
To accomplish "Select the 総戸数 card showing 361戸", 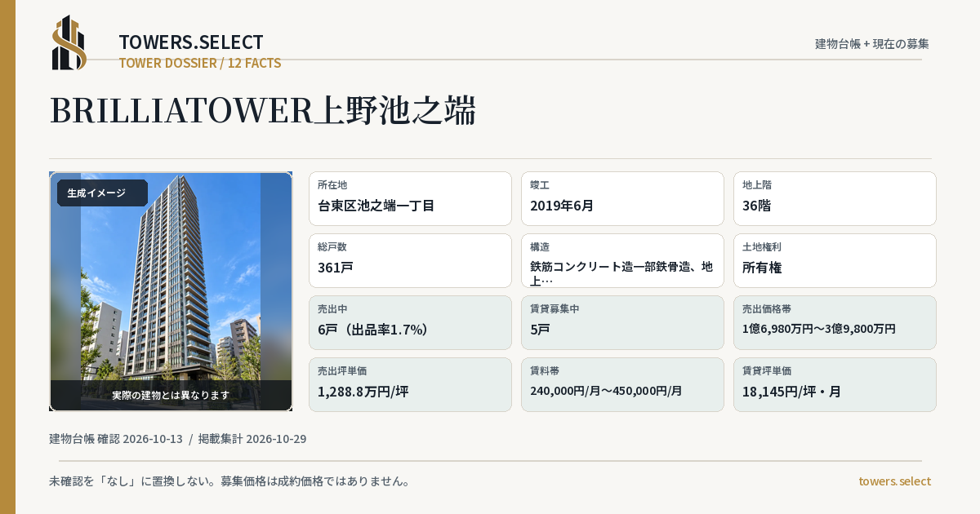I will click(410, 260).
